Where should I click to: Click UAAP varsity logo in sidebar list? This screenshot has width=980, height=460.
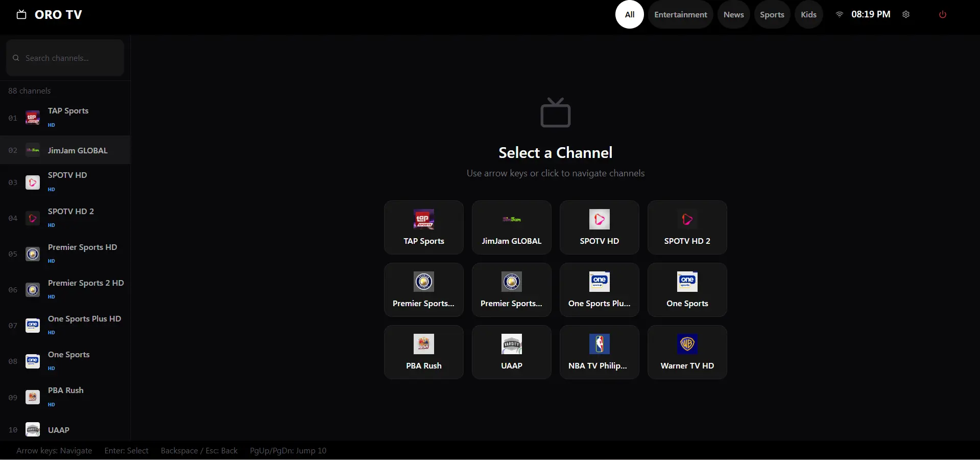pos(33,430)
